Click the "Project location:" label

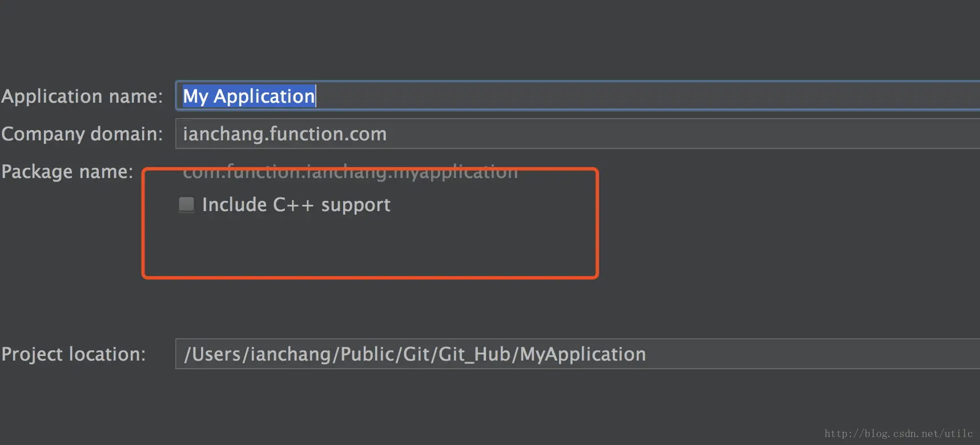point(74,354)
